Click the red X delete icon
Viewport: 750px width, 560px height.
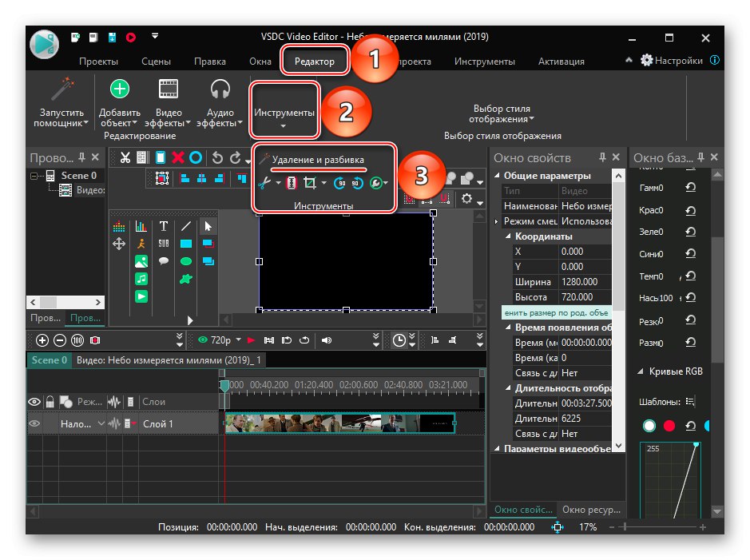coord(177,157)
